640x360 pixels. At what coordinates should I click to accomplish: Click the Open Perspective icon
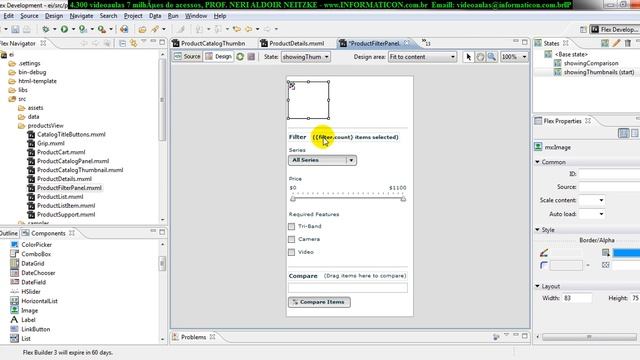583,29
